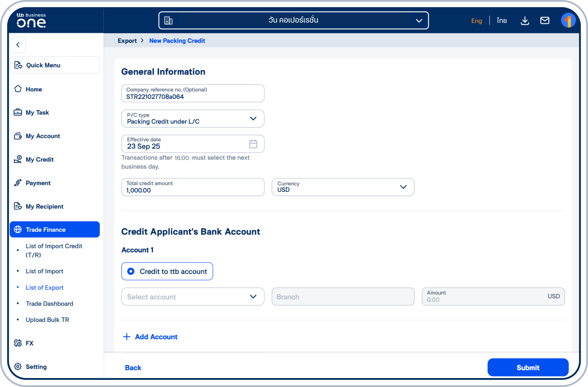Click the Add Account plus icon

127,337
